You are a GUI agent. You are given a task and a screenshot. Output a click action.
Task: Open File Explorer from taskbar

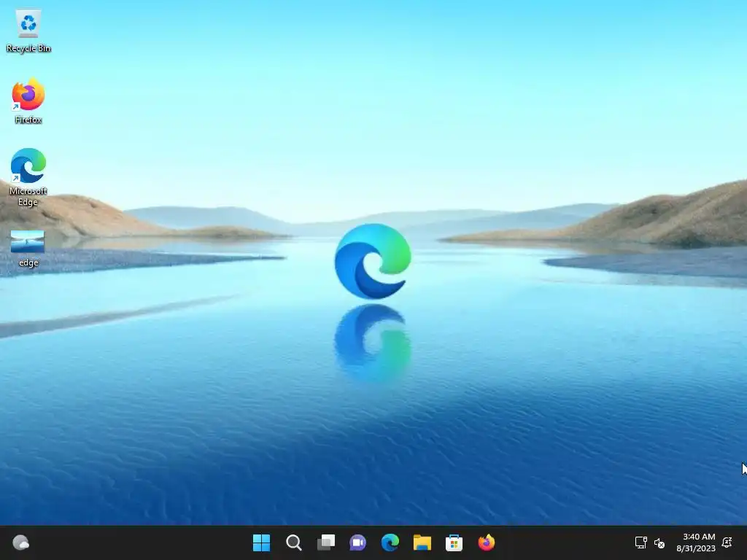coord(422,542)
